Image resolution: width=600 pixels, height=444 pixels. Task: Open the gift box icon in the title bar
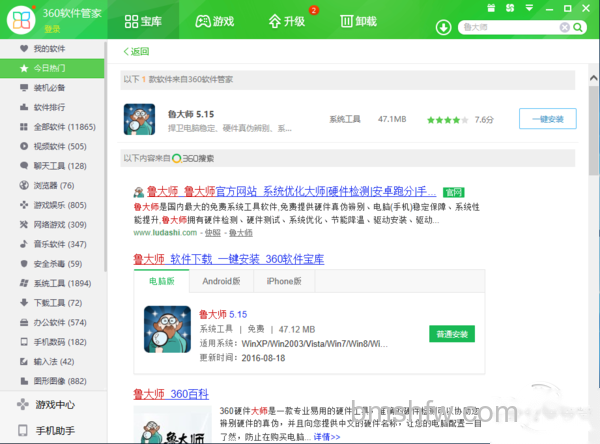click(x=491, y=8)
